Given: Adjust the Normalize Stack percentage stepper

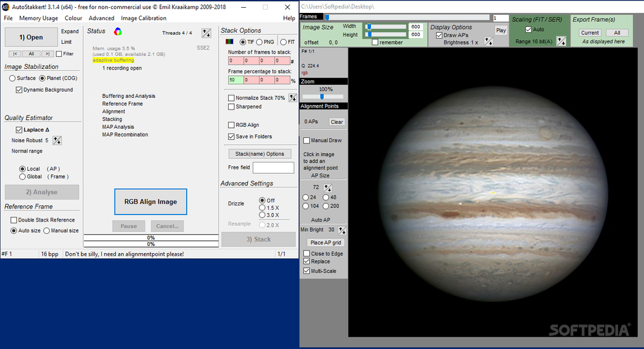Looking at the screenshot, I should click(292, 98).
